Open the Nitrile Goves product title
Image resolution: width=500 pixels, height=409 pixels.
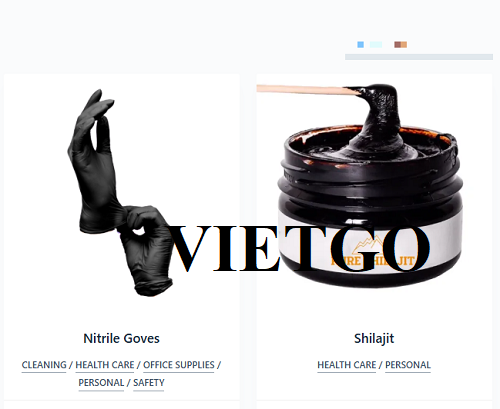point(121,338)
